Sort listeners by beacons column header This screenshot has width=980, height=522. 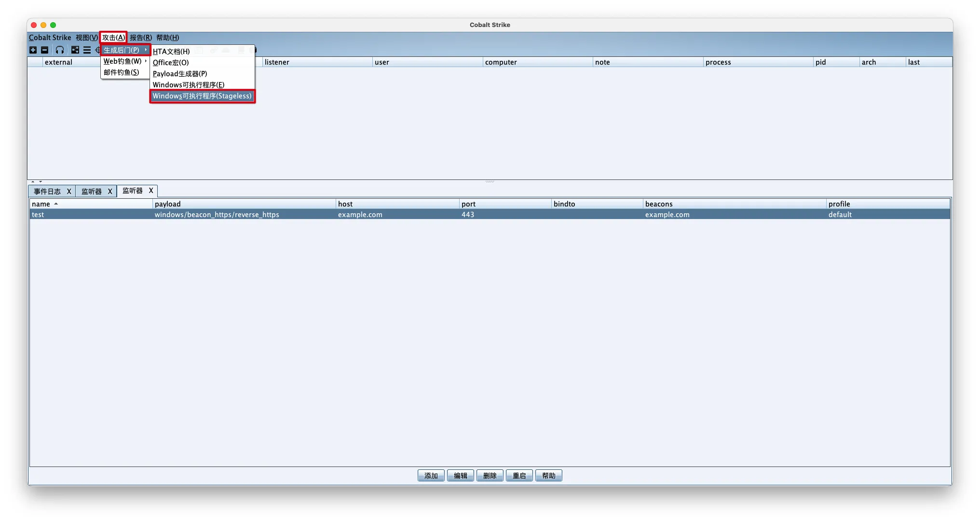click(735, 204)
